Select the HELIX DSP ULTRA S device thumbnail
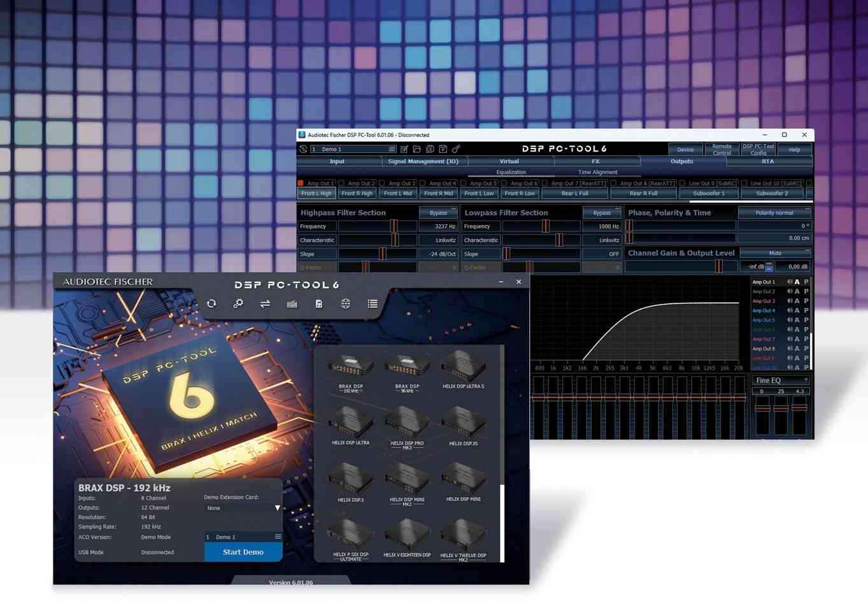The height and width of the screenshot is (615, 868). coord(463,370)
